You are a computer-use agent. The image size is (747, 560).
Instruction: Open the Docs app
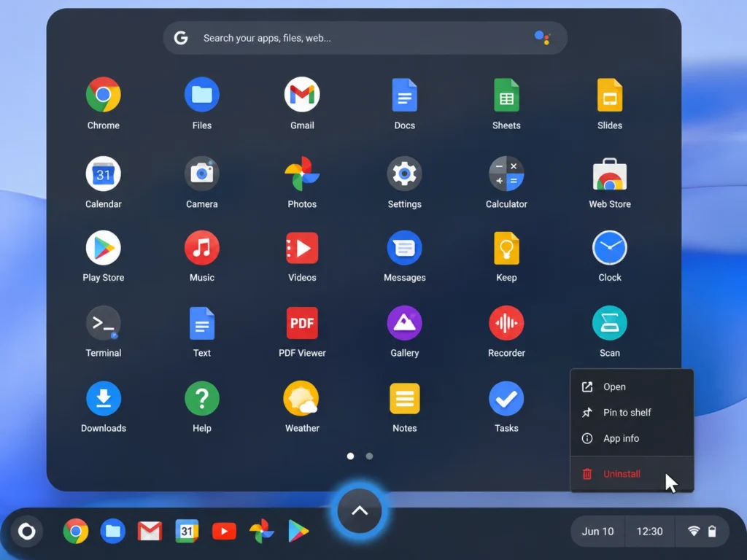(404, 95)
